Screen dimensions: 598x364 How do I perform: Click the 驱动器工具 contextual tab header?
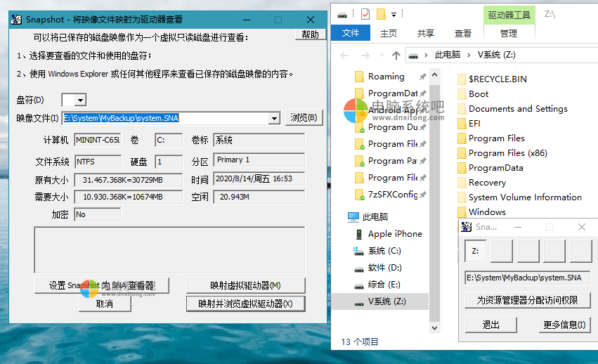tap(509, 15)
